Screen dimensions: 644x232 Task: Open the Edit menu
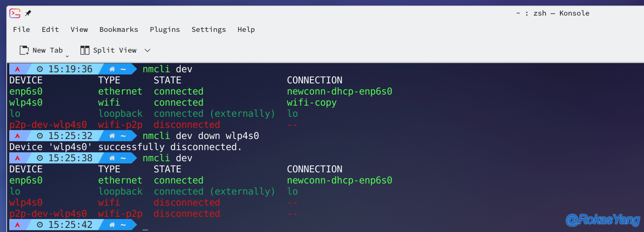click(50, 29)
